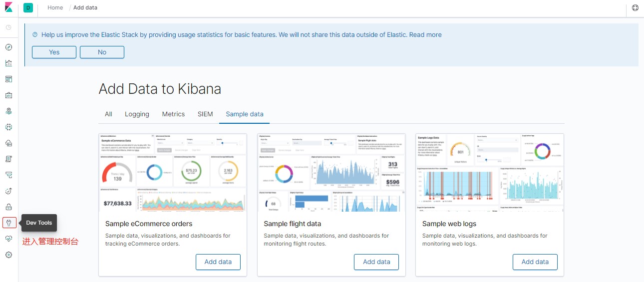Switch to the Logging tab
The width and height of the screenshot is (644, 282).
tap(137, 114)
